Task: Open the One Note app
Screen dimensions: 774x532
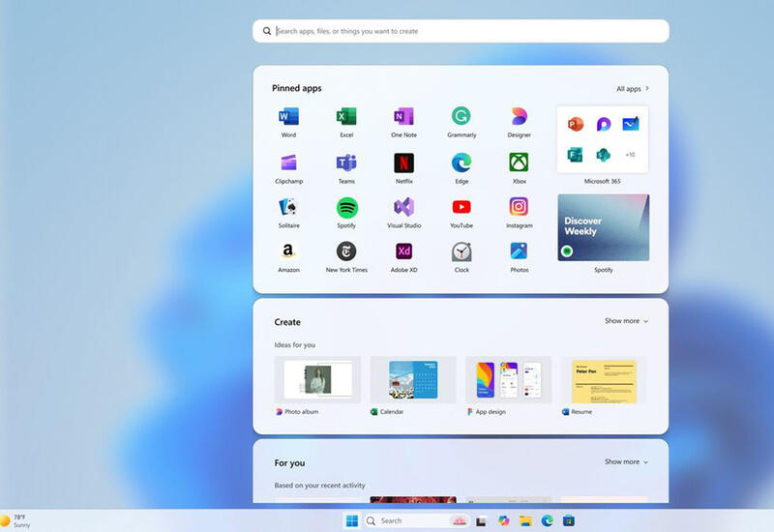Action: click(403, 117)
